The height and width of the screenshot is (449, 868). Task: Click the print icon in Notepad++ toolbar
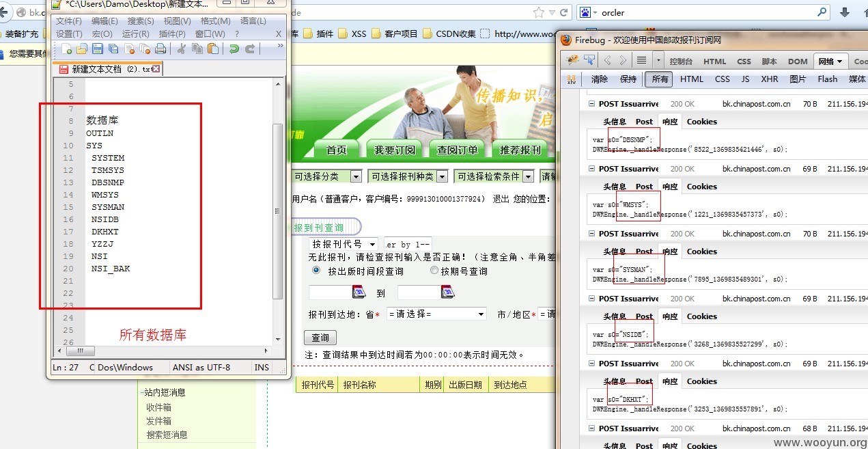pos(160,49)
